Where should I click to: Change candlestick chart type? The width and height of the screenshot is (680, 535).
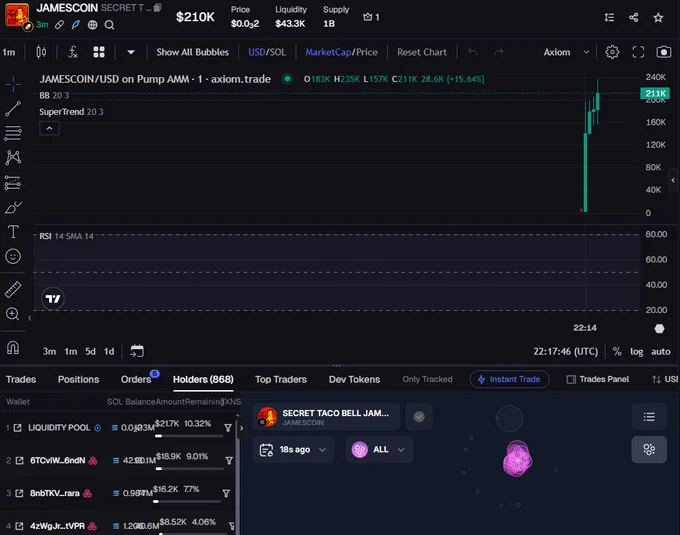(x=41, y=52)
